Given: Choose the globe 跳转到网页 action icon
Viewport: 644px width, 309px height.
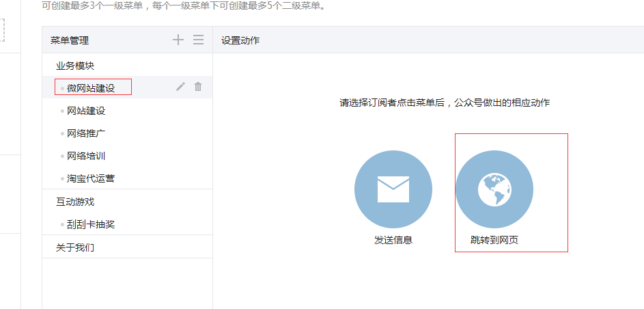Looking at the screenshot, I should pyautogui.click(x=494, y=189).
